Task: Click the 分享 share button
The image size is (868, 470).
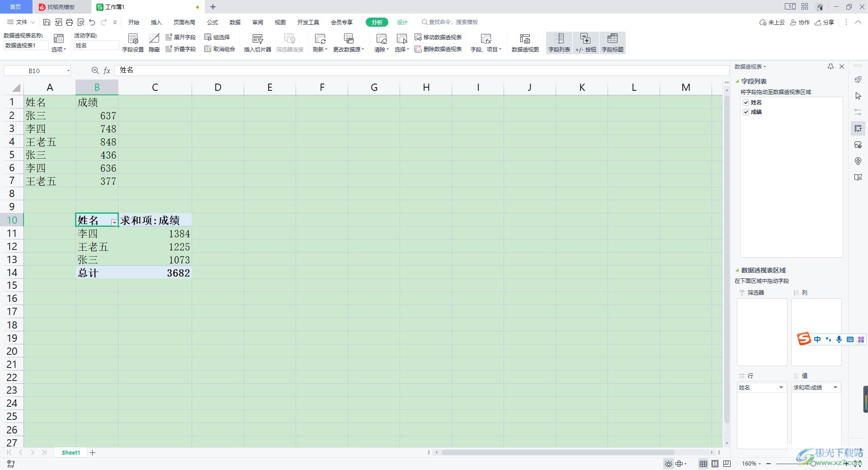Action: point(824,22)
